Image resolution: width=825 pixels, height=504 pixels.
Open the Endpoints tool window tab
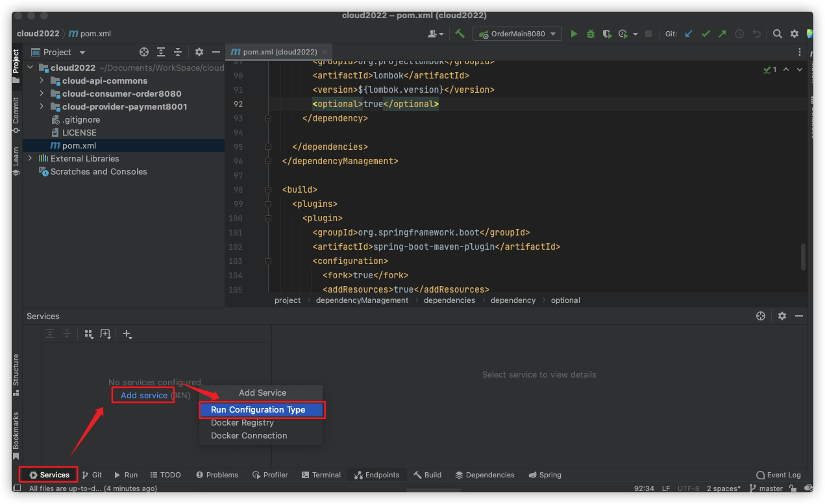tap(377, 475)
